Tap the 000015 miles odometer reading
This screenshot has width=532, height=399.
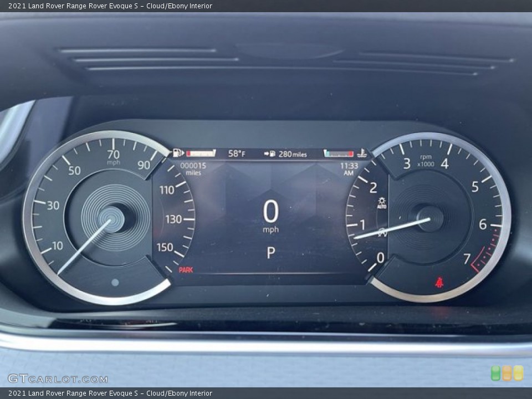193,168
